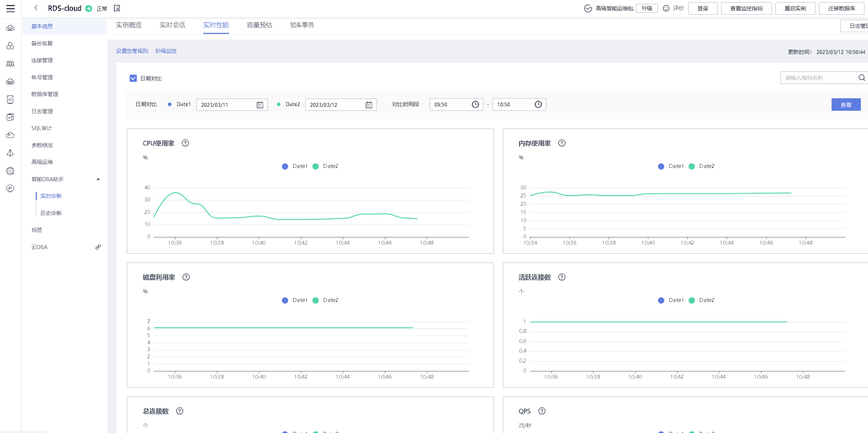Click the blue 查看 button
The height and width of the screenshot is (433, 868).
pos(845,105)
